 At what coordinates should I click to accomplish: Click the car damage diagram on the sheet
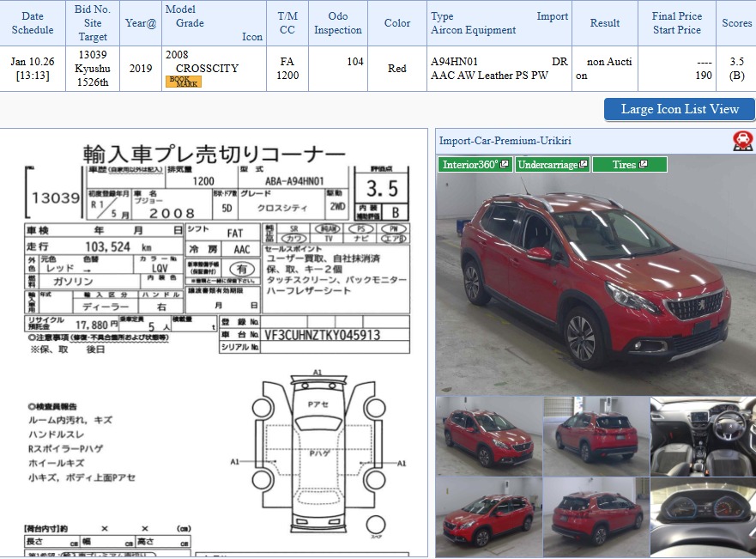318,454
